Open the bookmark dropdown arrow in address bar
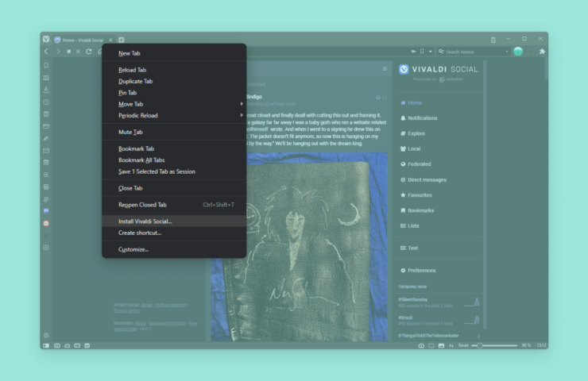The width and height of the screenshot is (588, 381). [430, 52]
